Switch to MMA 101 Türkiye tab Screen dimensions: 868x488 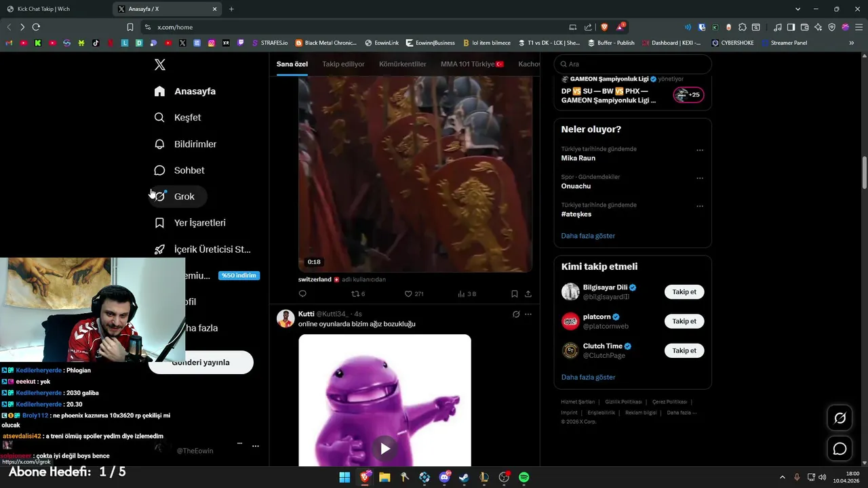tap(472, 64)
